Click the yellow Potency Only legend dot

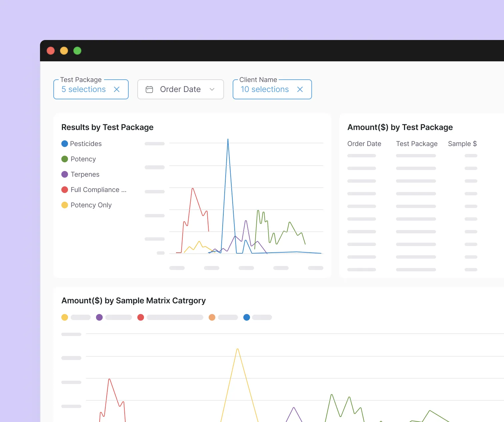tap(65, 205)
